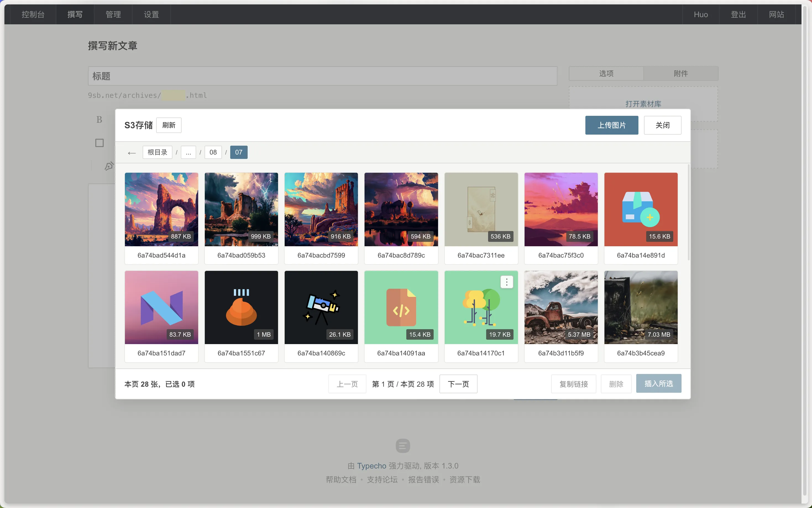Click the 下一页 next page button
Image resolution: width=812 pixels, height=508 pixels.
point(458,384)
